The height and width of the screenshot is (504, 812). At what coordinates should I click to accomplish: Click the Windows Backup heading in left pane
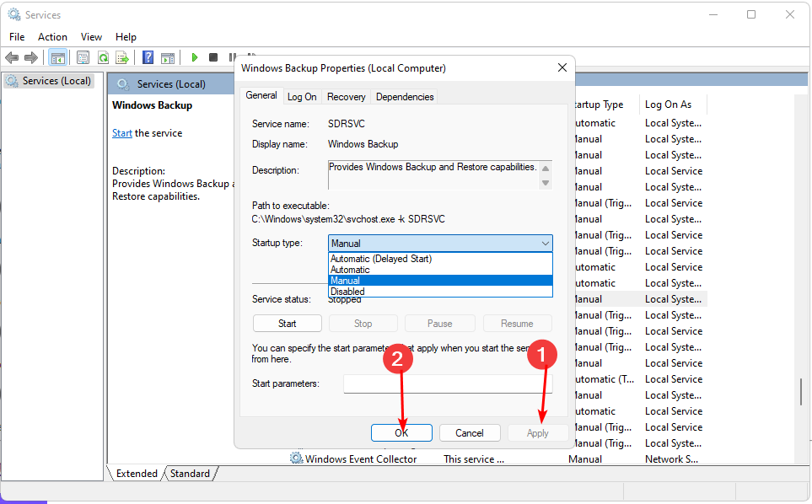click(x=153, y=105)
